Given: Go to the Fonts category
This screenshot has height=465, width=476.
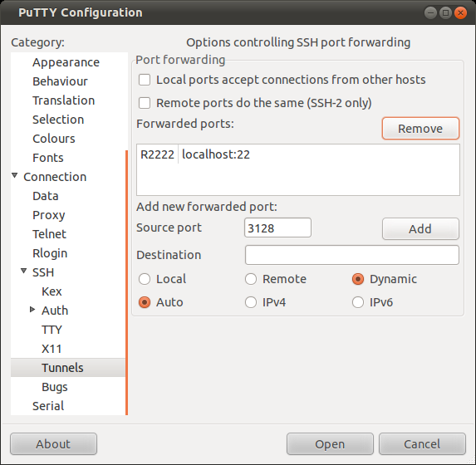Looking at the screenshot, I should tap(48, 158).
